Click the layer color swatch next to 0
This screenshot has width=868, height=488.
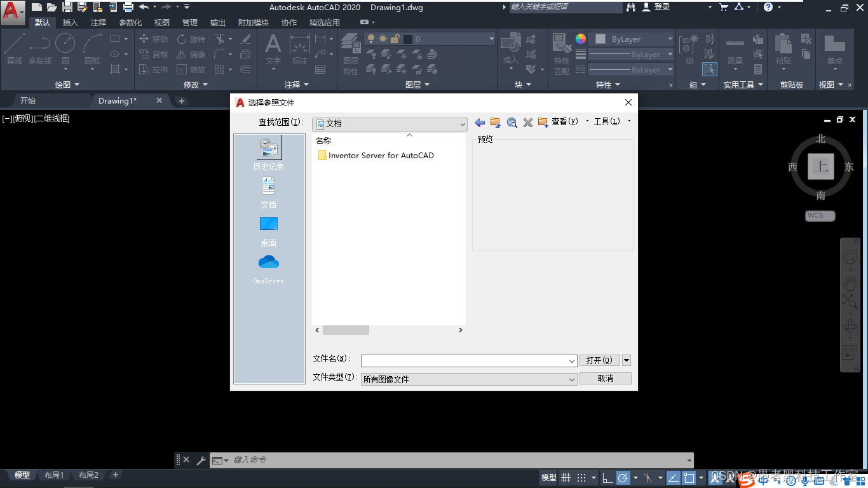(408, 39)
